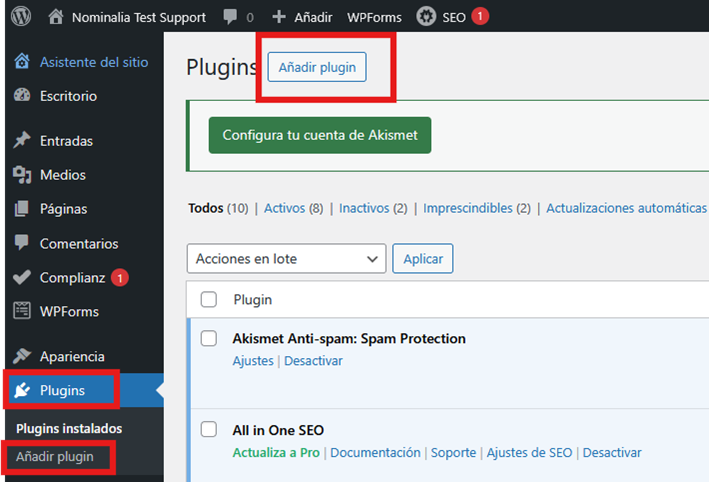709x482 pixels.
Task: Open the Escritorio menu item
Action: pyautogui.click(x=68, y=96)
